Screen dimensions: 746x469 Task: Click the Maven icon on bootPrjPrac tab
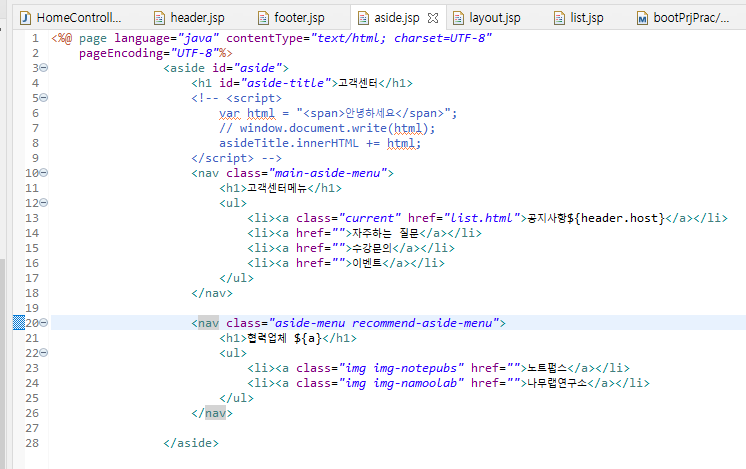point(642,19)
